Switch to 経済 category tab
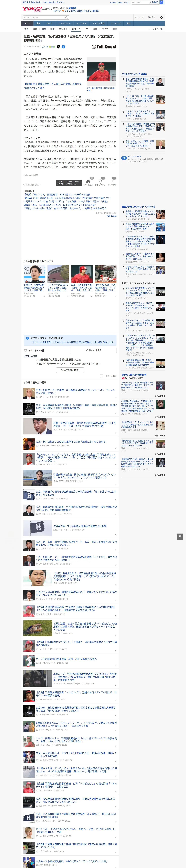The width and height of the screenshot is (186, 868). coord(52,29)
